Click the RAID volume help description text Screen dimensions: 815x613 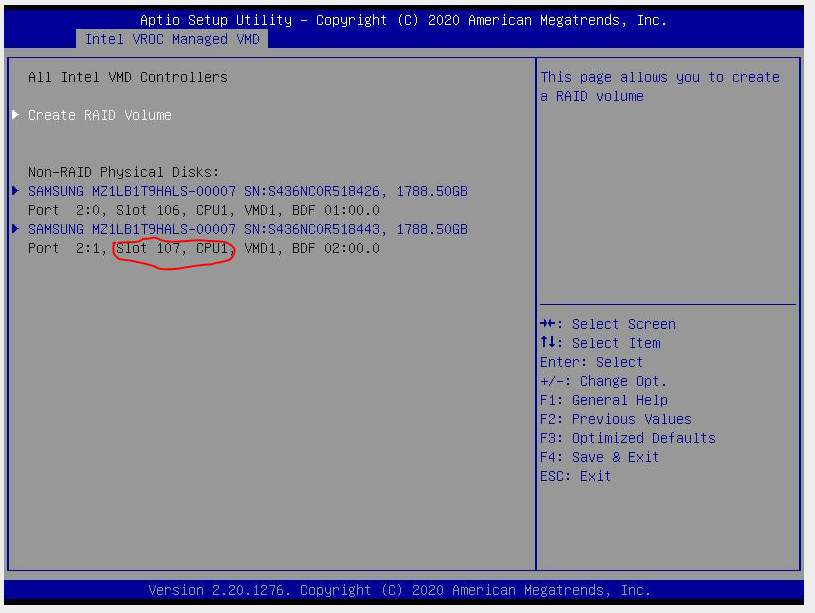659,86
